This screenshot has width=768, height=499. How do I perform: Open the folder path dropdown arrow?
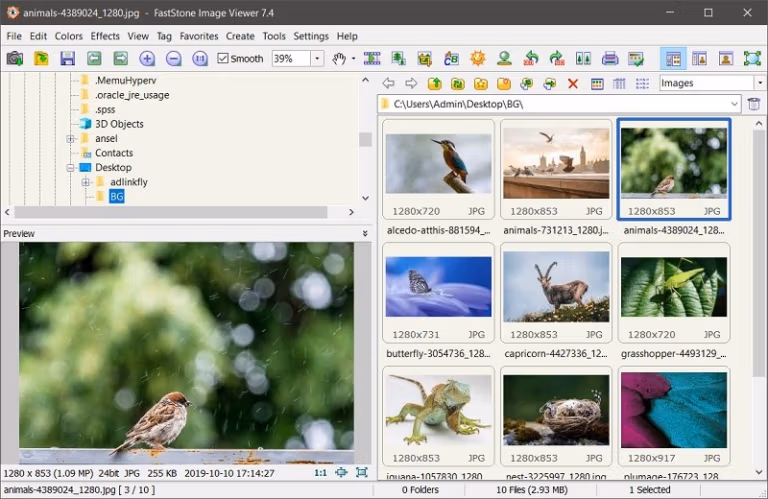(x=734, y=104)
